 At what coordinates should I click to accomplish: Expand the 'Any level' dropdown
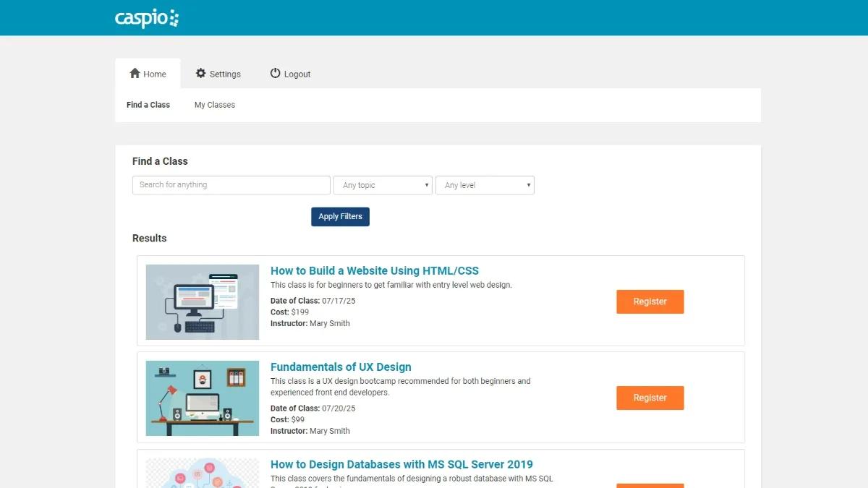click(485, 185)
